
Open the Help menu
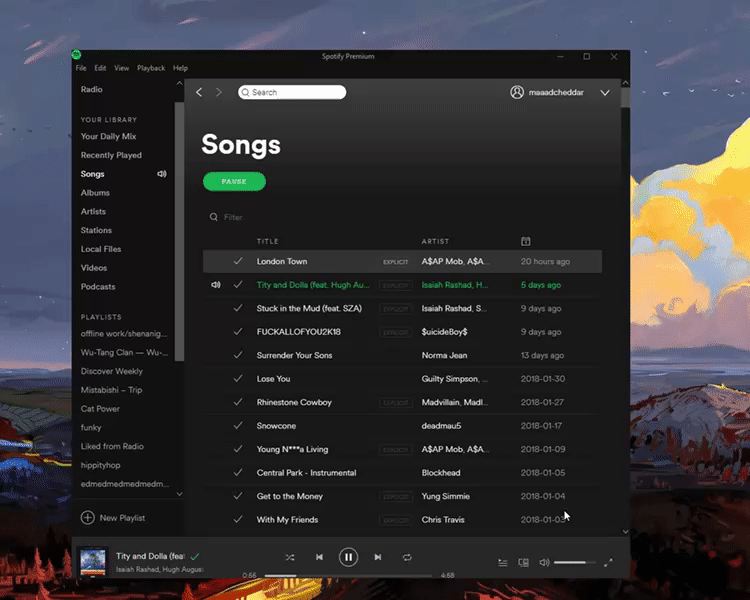click(180, 68)
